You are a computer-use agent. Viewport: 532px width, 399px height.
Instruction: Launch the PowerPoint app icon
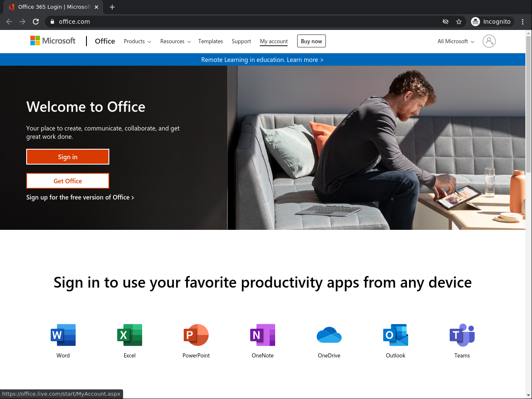point(196,335)
